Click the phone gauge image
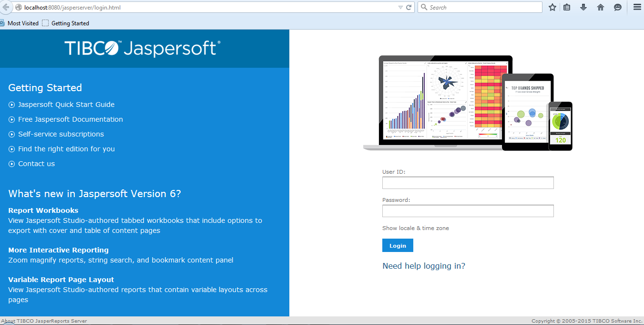 click(560, 126)
